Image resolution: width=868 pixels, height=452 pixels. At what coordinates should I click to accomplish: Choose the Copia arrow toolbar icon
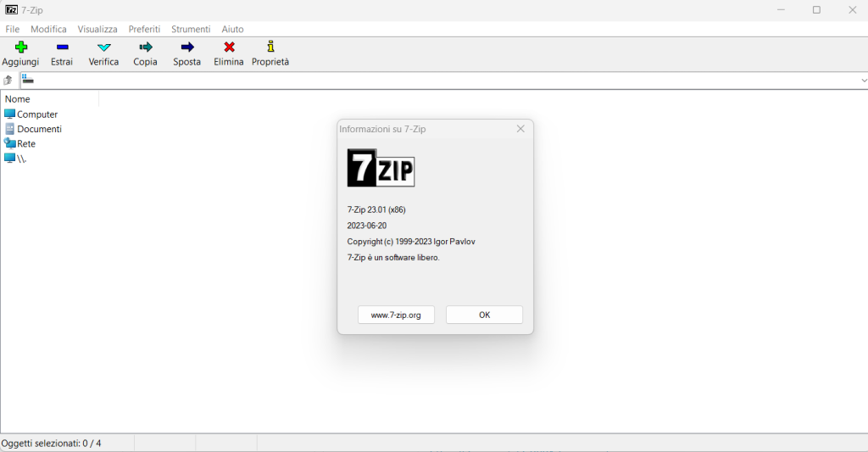pos(146,47)
